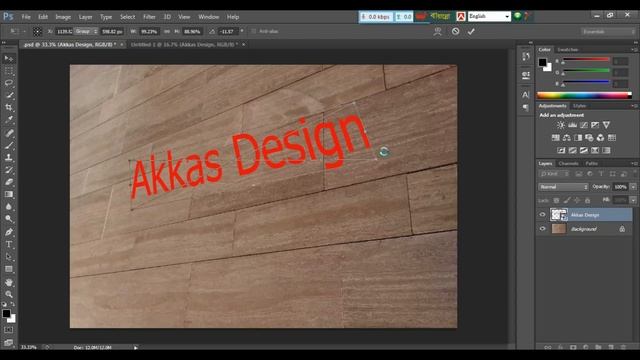This screenshot has height=360, width=640.
Task: Toggle lock image pixels
Action: 567,200
